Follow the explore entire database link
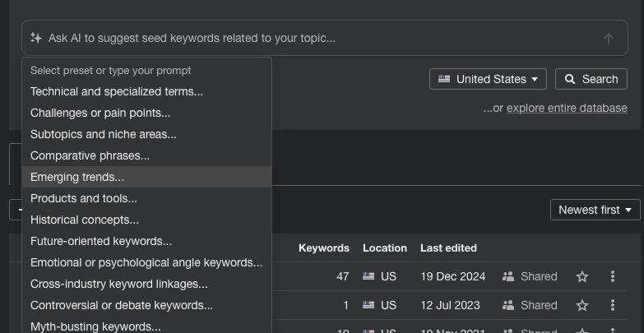This screenshot has height=333, width=644. click(x=567, y=109)
